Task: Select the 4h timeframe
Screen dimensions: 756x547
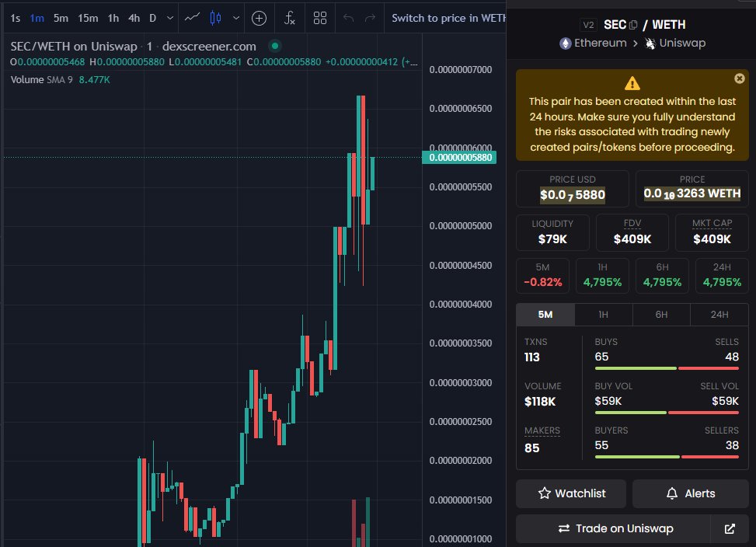Action: tap(134, 19)
